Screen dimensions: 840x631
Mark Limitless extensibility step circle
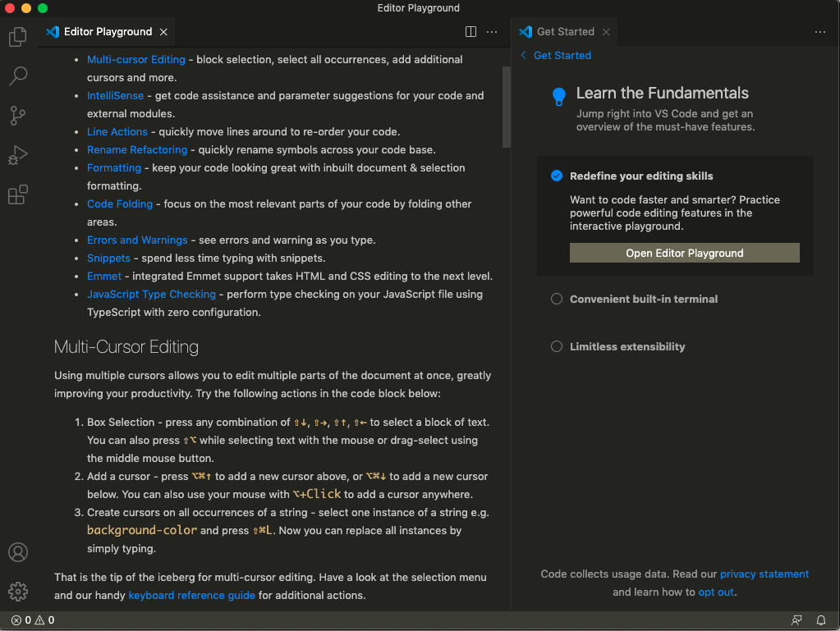pyautogui.click(x=557, y=346)
